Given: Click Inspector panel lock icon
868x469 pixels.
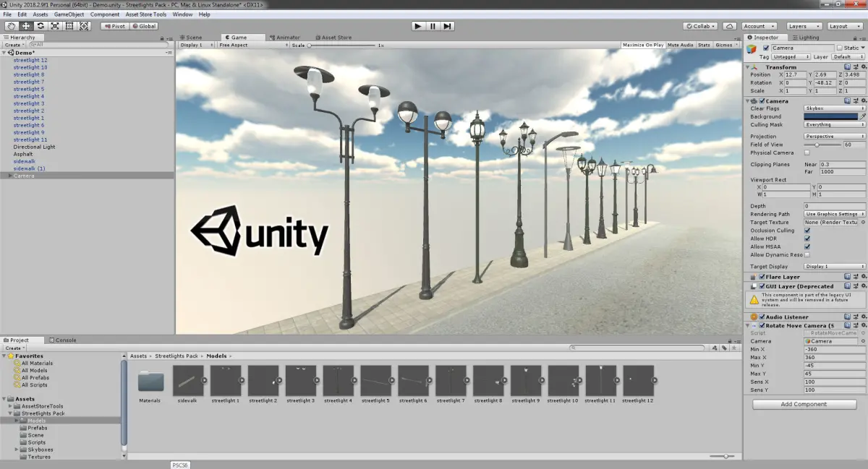Looking at the screenshot, I should [x=856, y=38].
